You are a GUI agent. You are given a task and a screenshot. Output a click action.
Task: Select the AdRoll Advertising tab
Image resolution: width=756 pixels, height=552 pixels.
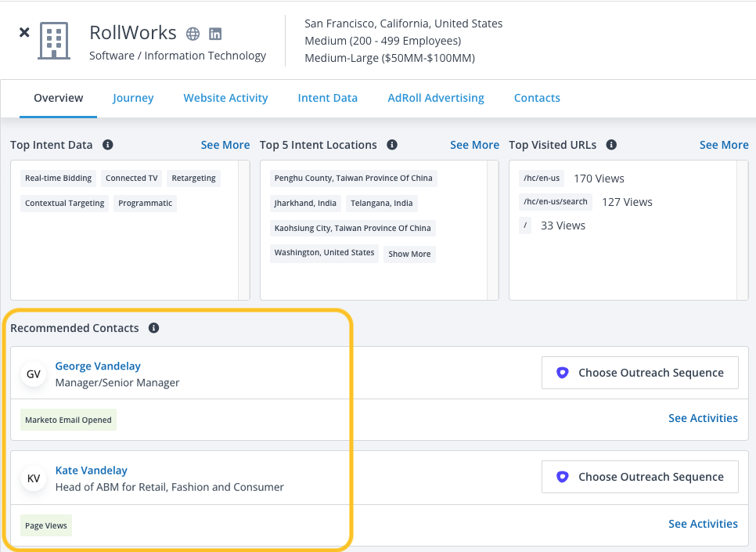tap(436, 98)
